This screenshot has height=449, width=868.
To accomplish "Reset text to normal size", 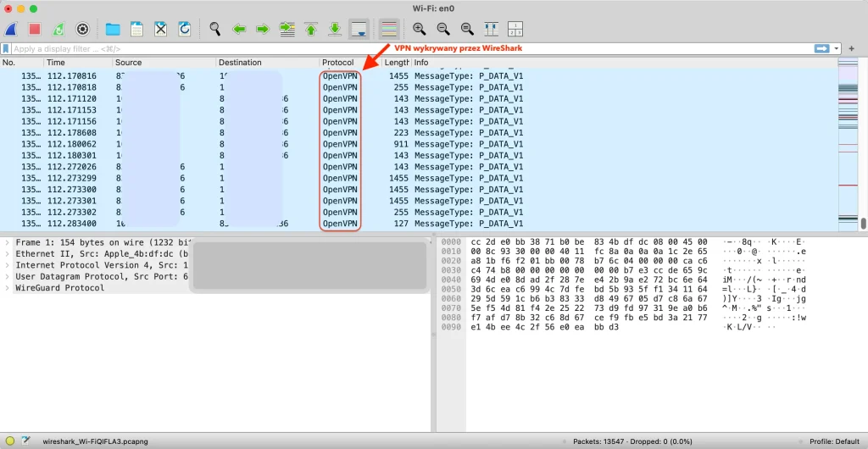I will pyautogui.click(x=467, y=29).
